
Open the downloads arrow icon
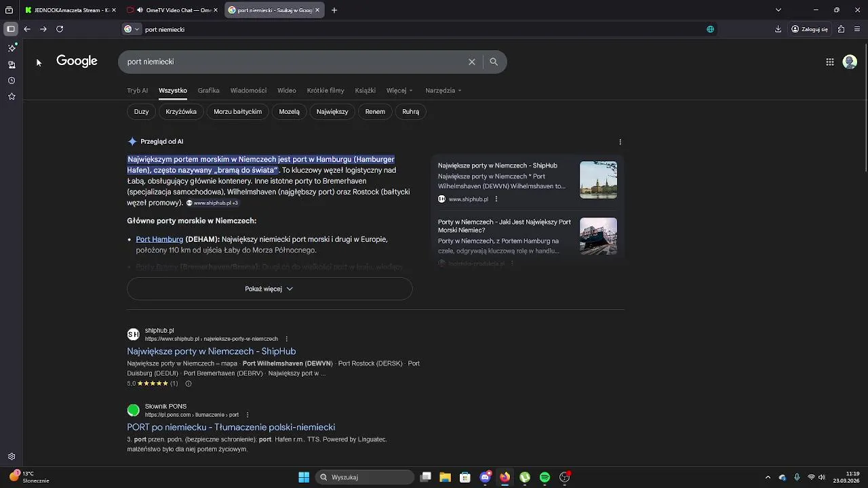pos(778,29)
